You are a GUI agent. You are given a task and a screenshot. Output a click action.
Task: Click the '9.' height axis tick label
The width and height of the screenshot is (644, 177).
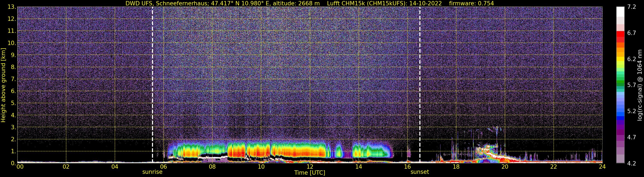point(13,55)
